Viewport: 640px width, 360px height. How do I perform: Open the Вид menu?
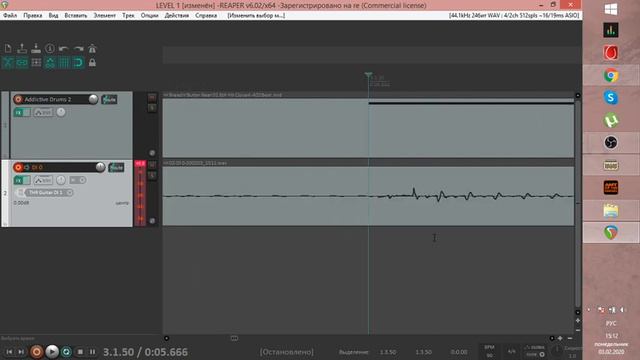pyautogui.click(x=53, y=16)
